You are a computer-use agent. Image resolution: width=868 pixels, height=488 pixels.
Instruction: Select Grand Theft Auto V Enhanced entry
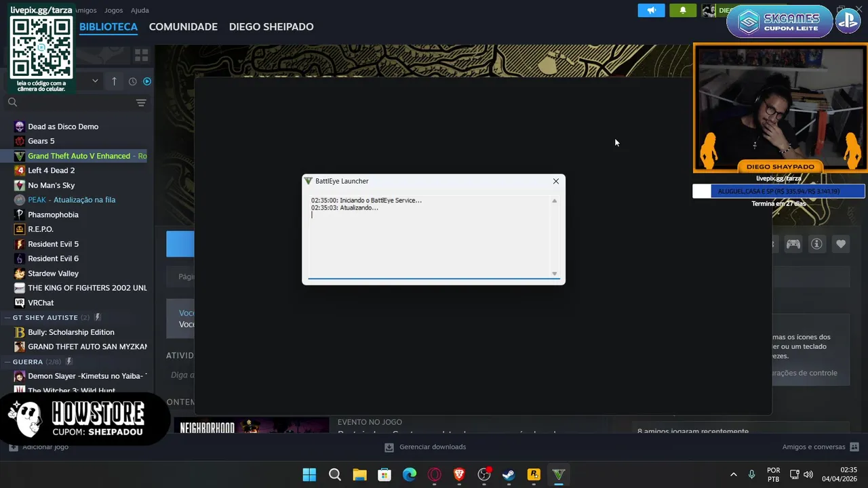(75, 156)
